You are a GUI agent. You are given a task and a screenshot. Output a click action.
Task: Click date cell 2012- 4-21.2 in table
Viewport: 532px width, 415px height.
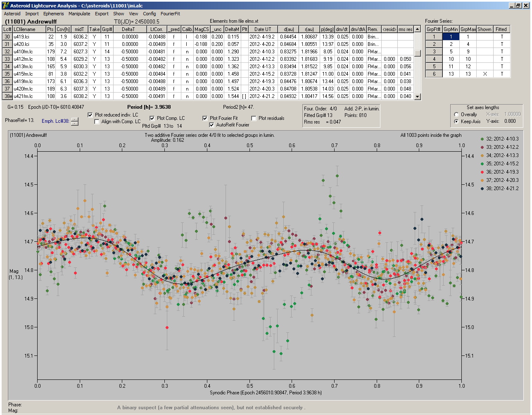tap(263, 96)
